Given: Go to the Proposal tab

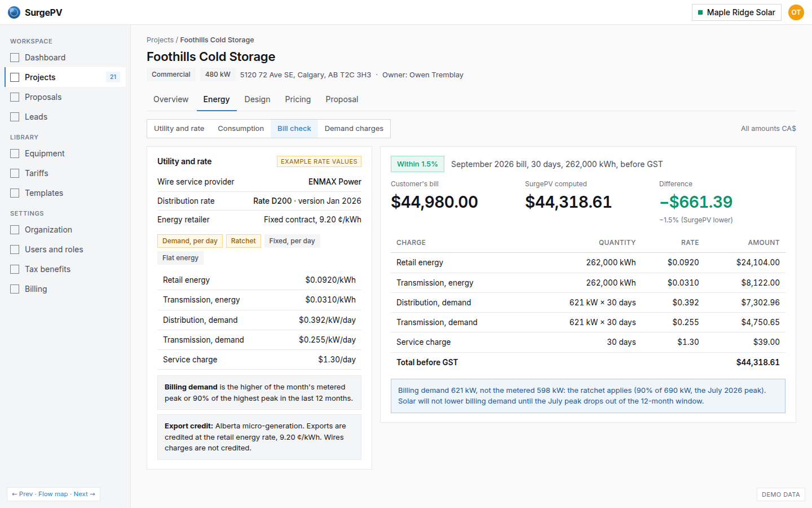Looking at the screenshot, I should 342,99.
